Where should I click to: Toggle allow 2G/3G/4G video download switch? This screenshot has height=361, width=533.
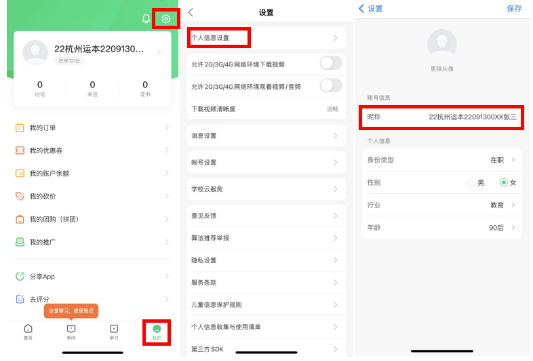(x=330, y=64)
